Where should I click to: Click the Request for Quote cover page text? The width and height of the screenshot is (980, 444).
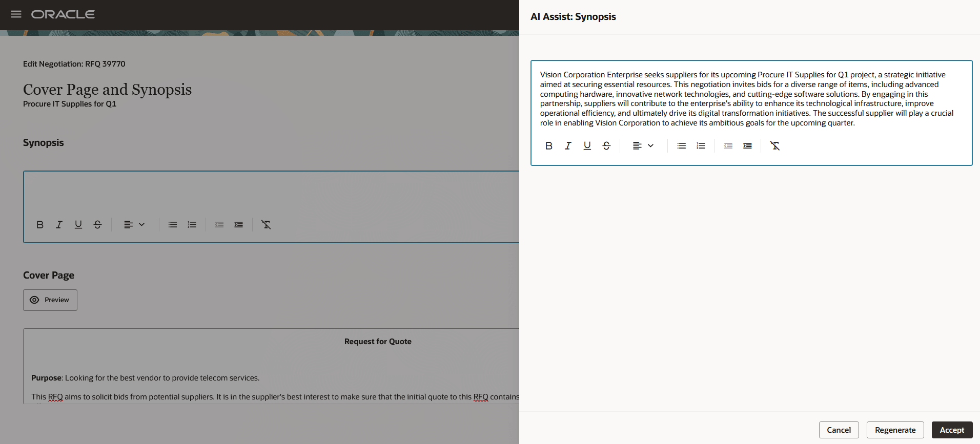click(x=378, y=342)
